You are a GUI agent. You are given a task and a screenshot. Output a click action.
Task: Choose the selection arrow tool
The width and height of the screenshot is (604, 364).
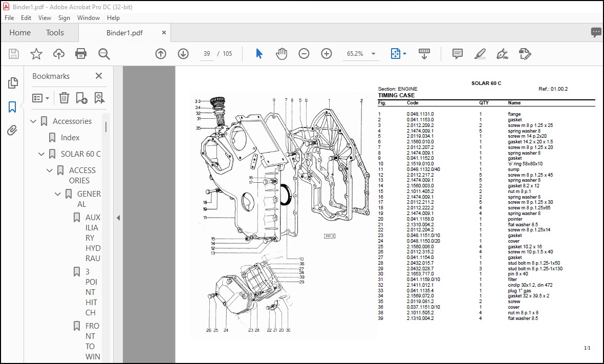click(259, 54)
